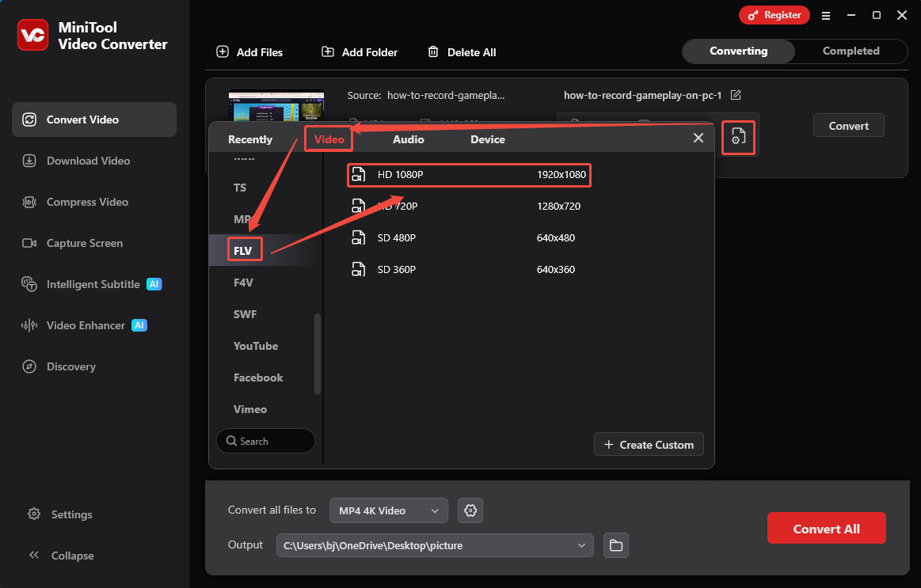Close the format selection panel
Screen dimensions: 921x588
[x=698, y=138]
